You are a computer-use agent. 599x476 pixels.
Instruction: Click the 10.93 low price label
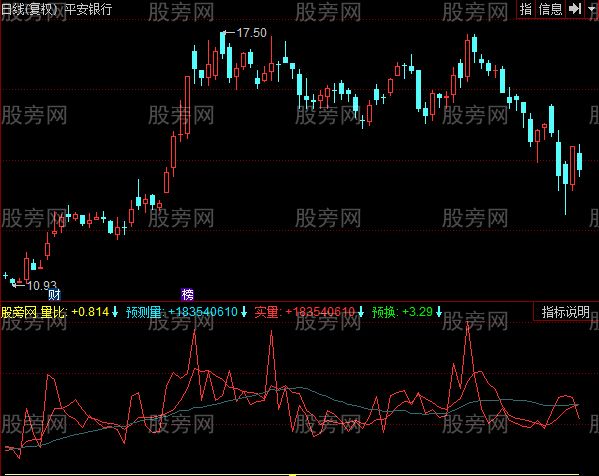click(x=42, y=285)
